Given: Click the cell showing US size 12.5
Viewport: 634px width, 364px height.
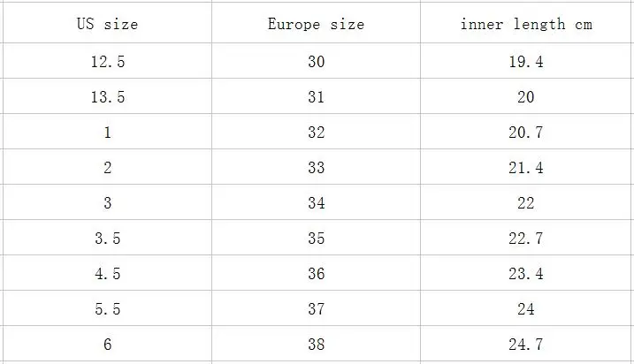Looking at the screenshot, I should click(x=108, y=61).
